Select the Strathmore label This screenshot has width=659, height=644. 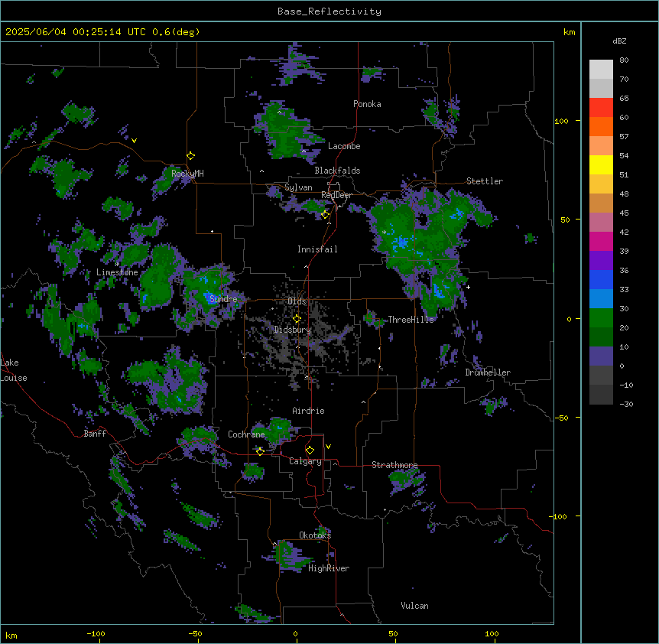pos(394,465)
